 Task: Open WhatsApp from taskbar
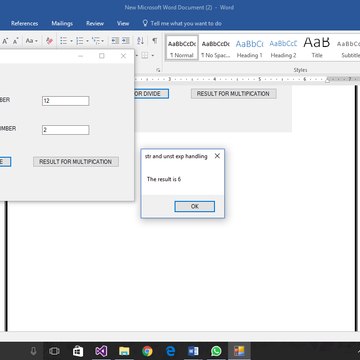pyautogui.click(x=216, y=351)
